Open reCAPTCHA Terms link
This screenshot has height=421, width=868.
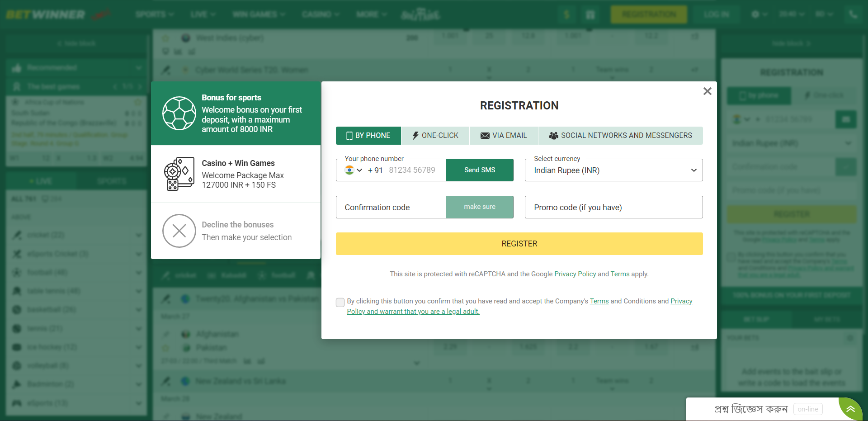pos(620,274)
